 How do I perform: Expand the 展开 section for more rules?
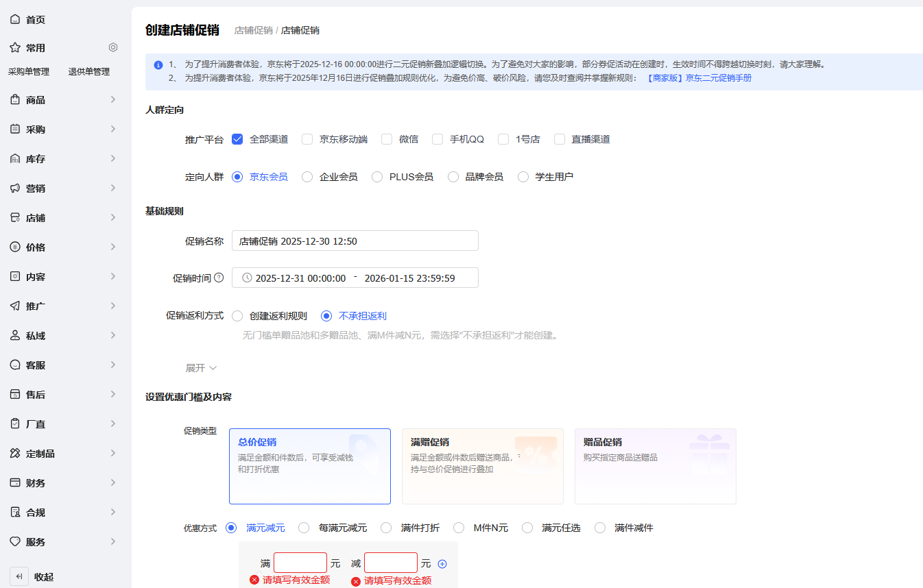point(201,368)
